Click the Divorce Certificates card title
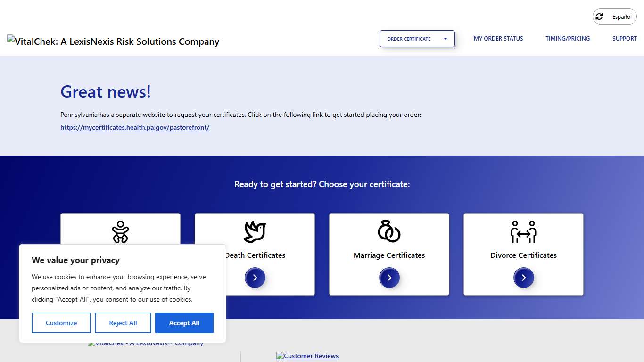Viewport: 644px width, 362px height. (x=523, y=255)
